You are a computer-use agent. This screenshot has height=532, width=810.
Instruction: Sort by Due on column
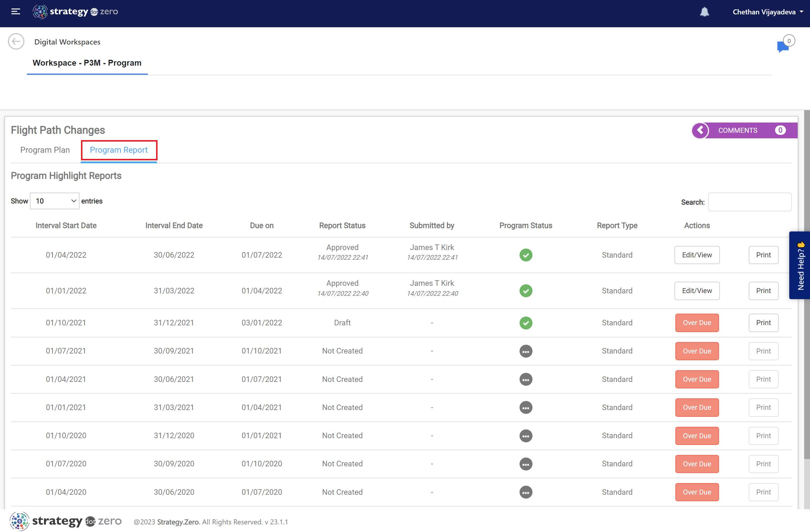[x=262, y=225]
